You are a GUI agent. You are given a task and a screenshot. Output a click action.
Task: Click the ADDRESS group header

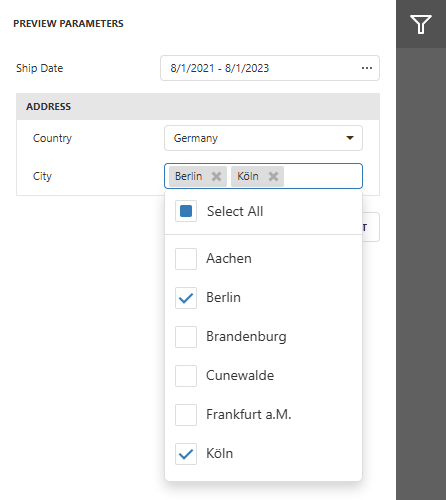point(198,107)
